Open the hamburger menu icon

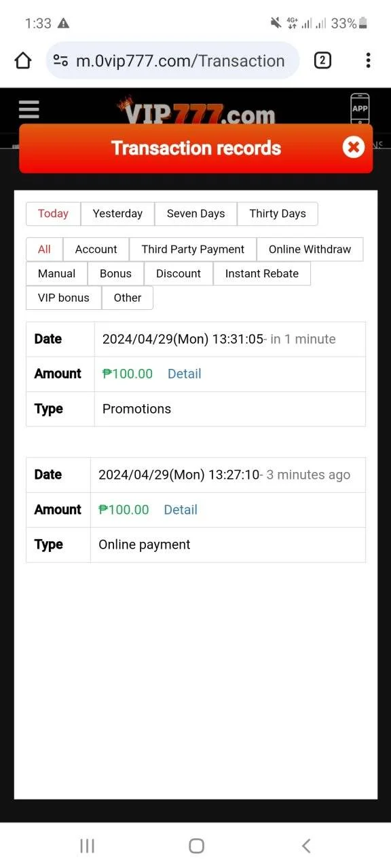pyautogui.click(x=29, y=109)
